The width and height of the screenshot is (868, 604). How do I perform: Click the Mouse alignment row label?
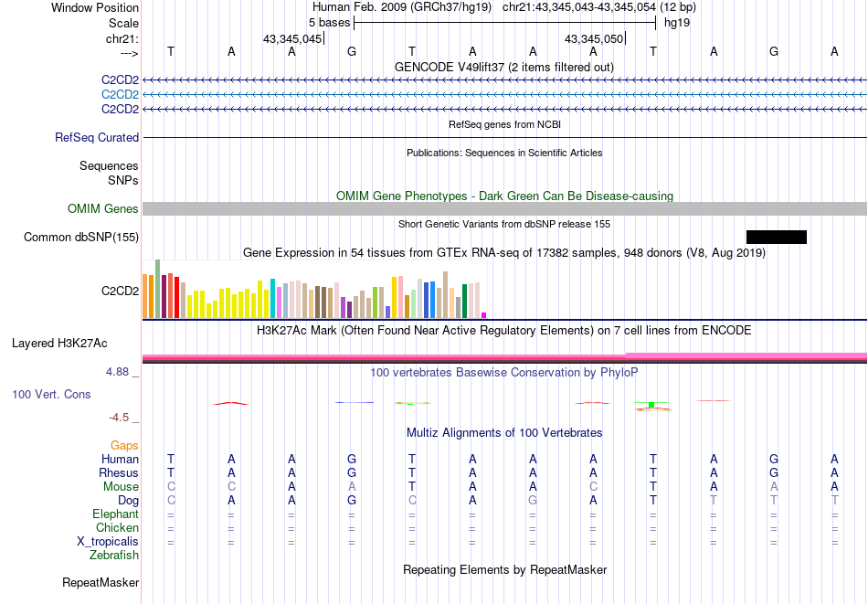tap(121, 487)
